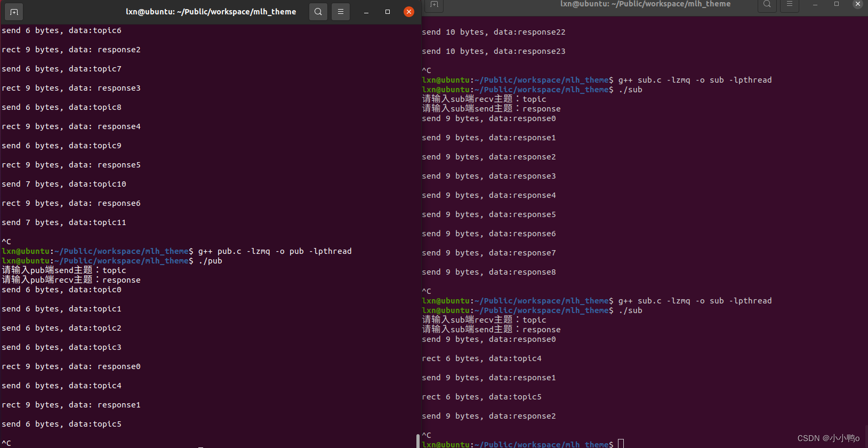Open search in the left terminal window

pos(318,12)
